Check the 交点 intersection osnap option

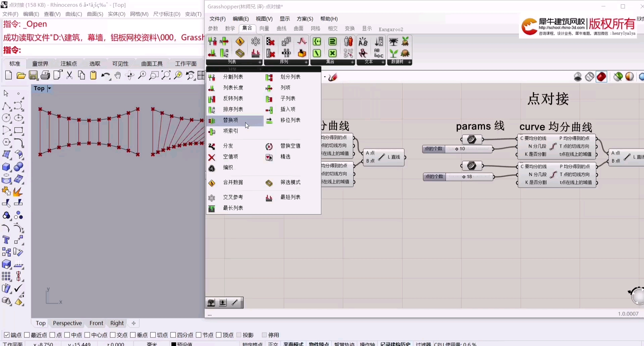[x=113, y=335]
